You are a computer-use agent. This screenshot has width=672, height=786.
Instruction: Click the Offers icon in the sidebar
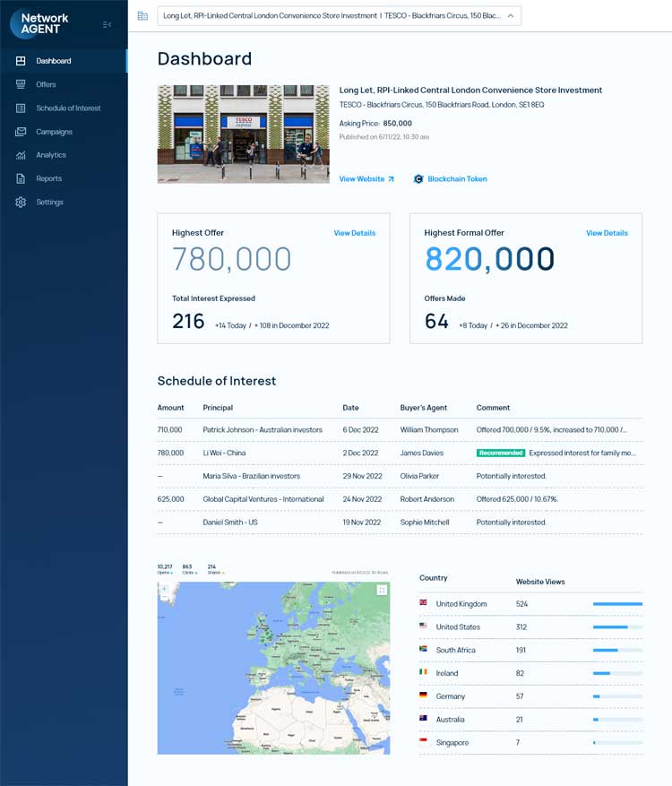[x=21, y=84]
